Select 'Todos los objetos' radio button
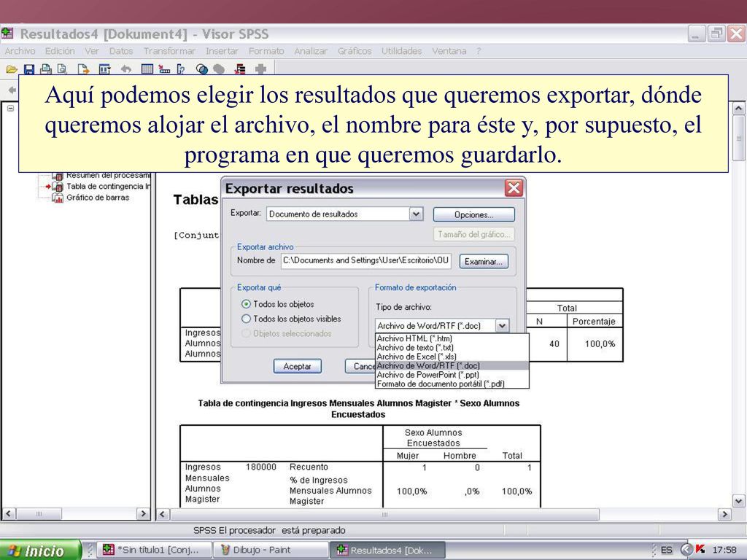Screen dimensions: 747x560 (x=246, y=304)
